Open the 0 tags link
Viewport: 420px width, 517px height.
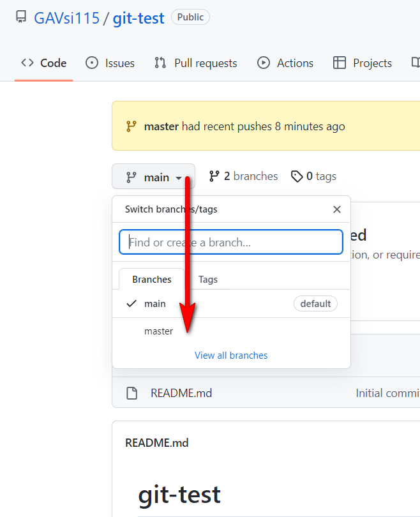point(313,176)
